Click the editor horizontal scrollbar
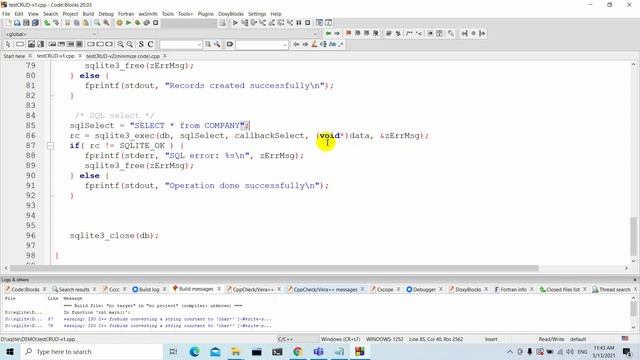 tap(274, 268)
